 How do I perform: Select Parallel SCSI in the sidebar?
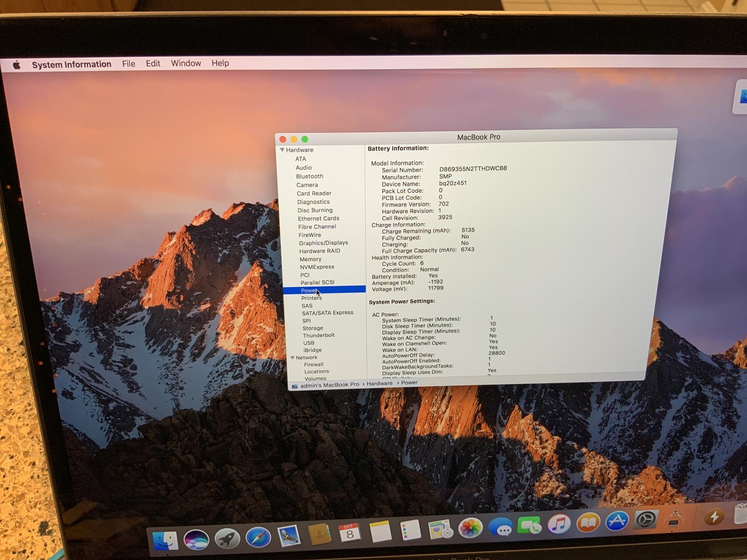pos(317,283)
